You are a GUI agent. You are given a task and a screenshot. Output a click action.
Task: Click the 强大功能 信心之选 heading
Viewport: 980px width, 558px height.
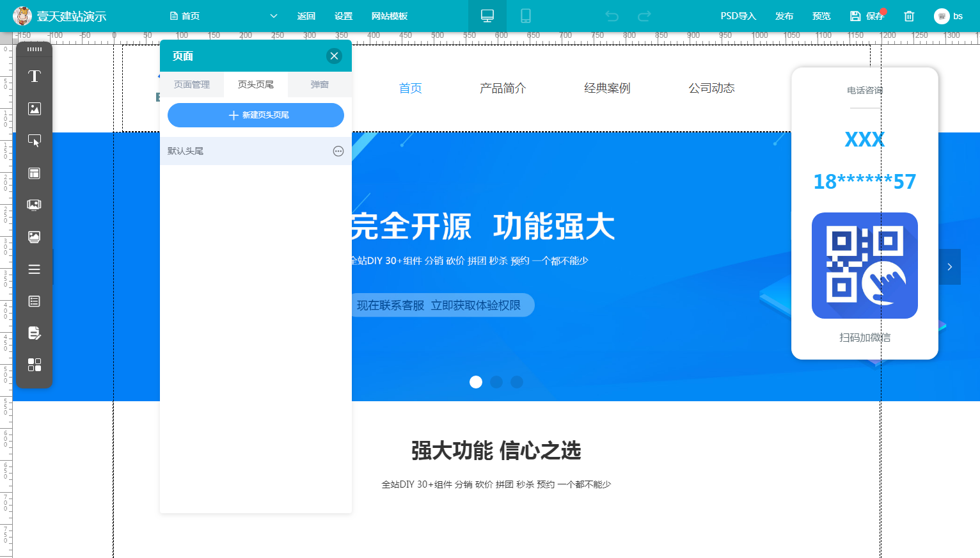point(496,450)
